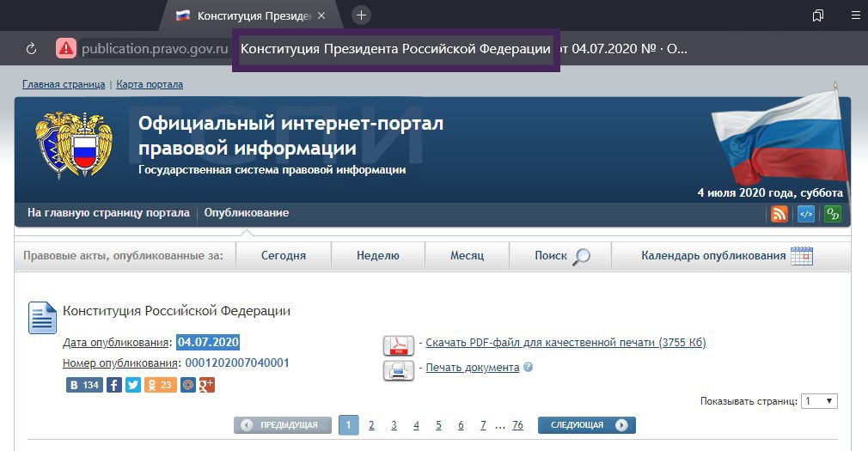The width and height of the screenshot is (868, 451).
Task: Select the 'Сегодня' filter tab
Action: pyautogui.click(x=284, y=256)
